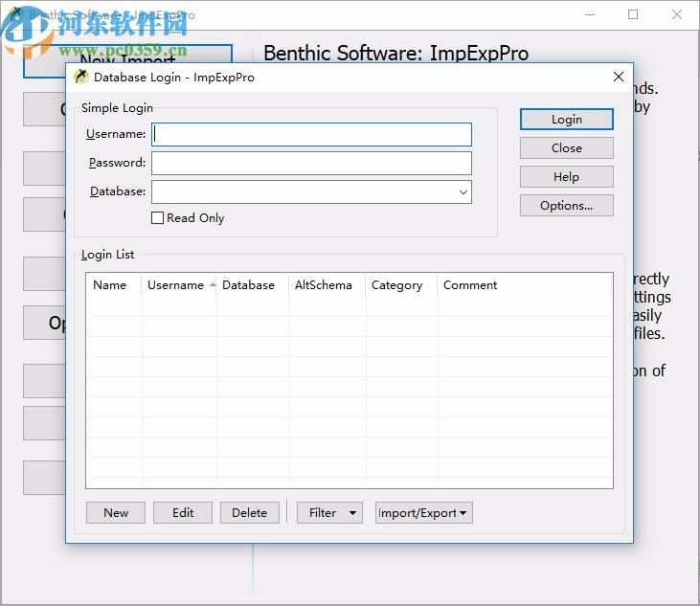Open Help for database login
This screenshot has height=606, width=700.
tap(567, 177)
